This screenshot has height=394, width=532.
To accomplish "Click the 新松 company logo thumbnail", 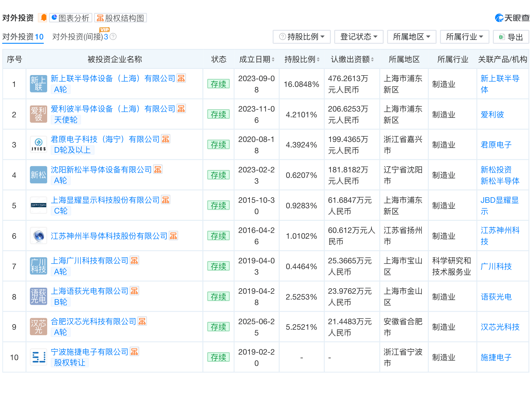I will pos(38,175).
